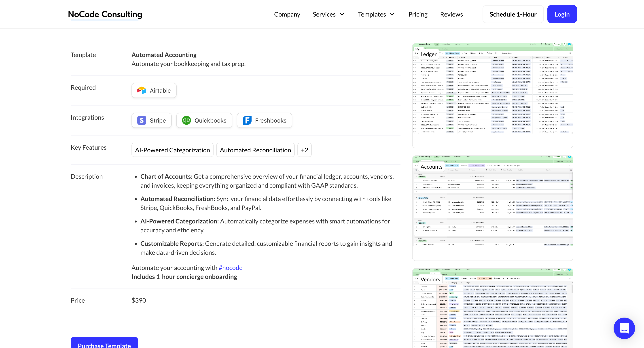644x348 pixels.
Task: Open the Ledger screenshot thumbnail
Action: 492,95
